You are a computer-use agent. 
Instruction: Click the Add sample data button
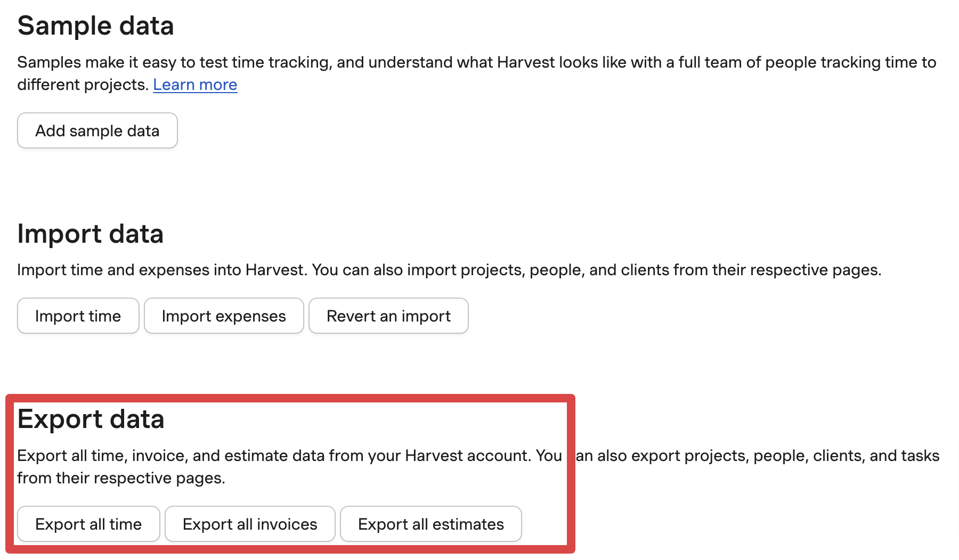97,130
